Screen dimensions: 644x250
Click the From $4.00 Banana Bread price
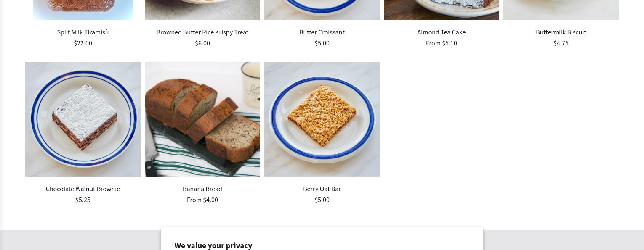pos(202,200)
